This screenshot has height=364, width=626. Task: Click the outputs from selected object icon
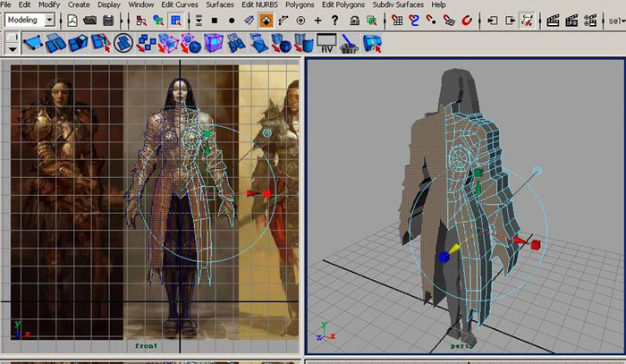click(x=510, y=21)
